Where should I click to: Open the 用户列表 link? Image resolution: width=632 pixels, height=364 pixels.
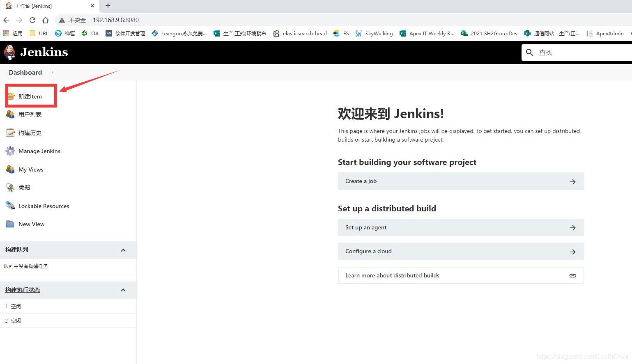(30, 114)
